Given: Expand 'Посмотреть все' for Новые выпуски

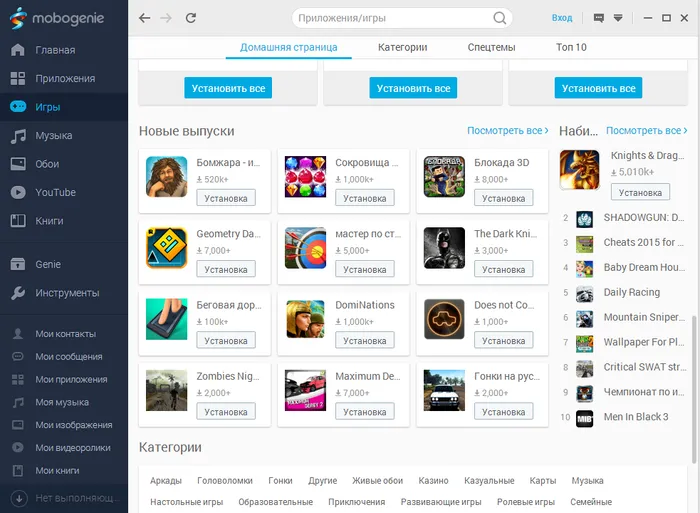Looking at the screenshot, I should coord(508,131).
